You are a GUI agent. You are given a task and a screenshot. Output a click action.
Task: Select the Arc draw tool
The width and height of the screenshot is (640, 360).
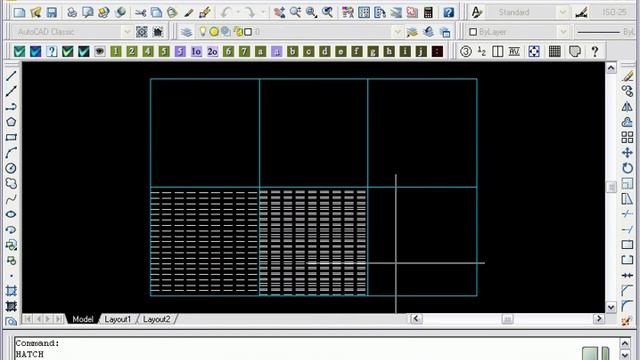click(11, 153)
